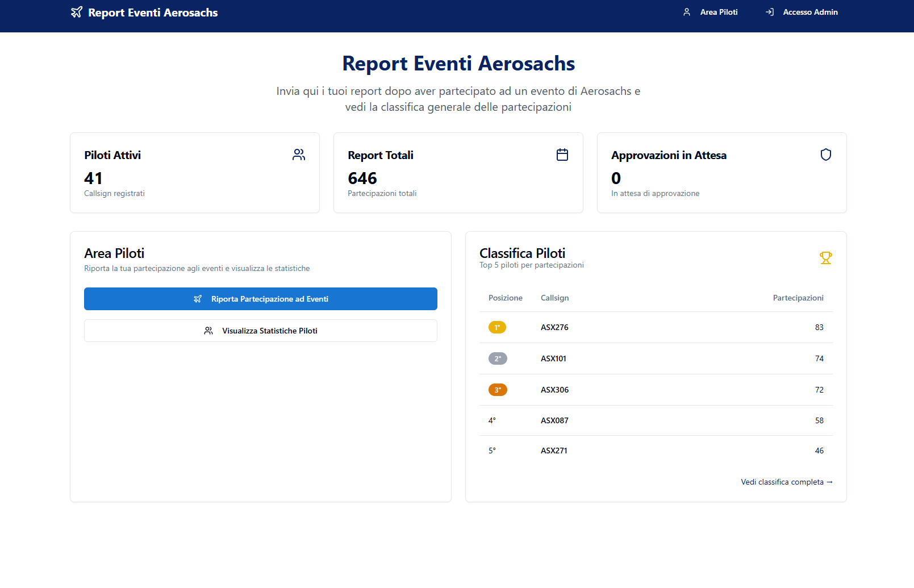Click the airplane logo icon in header
The image size is (914, 588).
click(77, 12)
